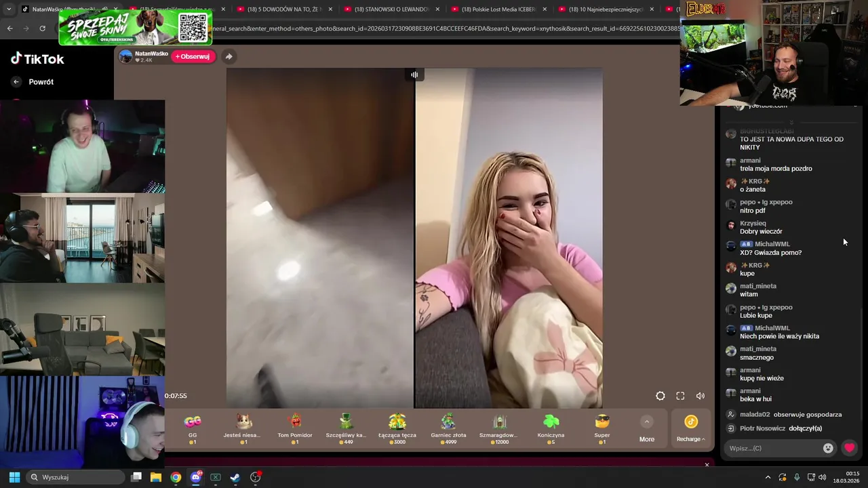
Task: Click the Wyszukaj taskbar search box
Action: click(76, 477)
